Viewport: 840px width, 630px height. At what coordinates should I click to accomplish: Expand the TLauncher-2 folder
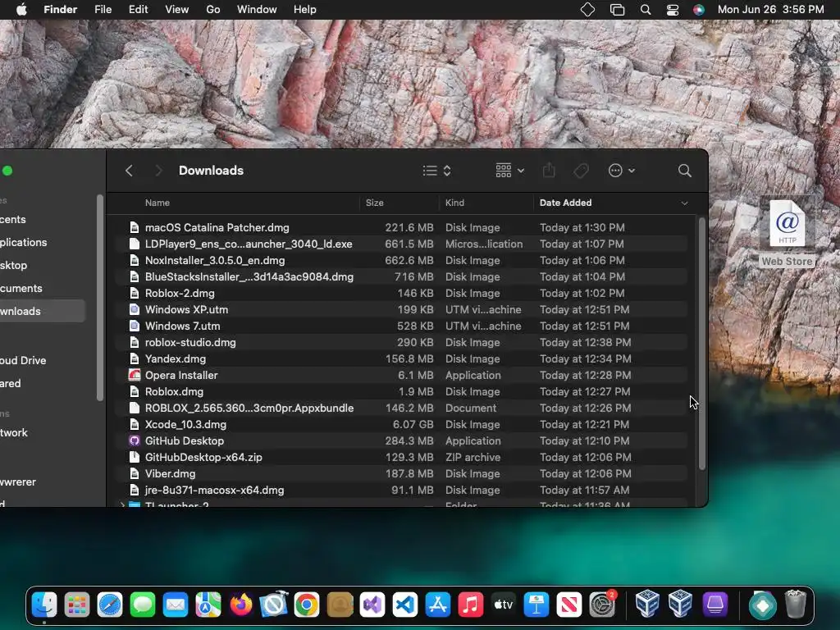pyautogui.click(x=122, y=504)
